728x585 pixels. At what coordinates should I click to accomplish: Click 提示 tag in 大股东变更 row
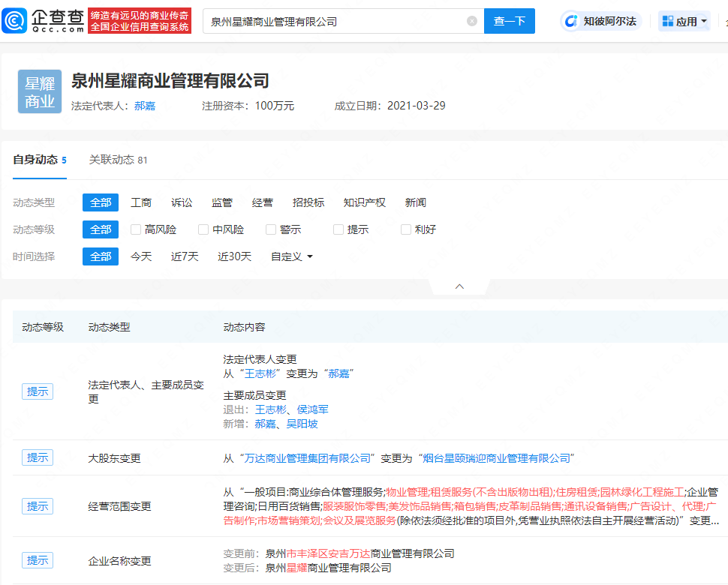coord(38,457)
